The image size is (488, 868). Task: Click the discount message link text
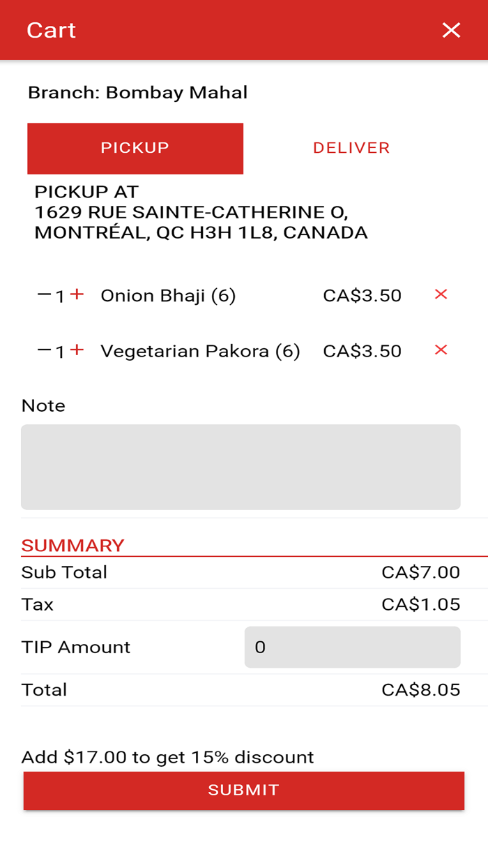167,756
